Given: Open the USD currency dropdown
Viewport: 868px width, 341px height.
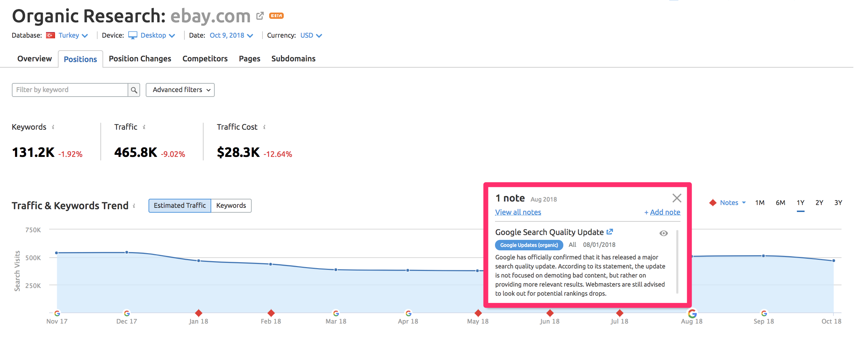Looking at the screenshot, I should [311, 35].
